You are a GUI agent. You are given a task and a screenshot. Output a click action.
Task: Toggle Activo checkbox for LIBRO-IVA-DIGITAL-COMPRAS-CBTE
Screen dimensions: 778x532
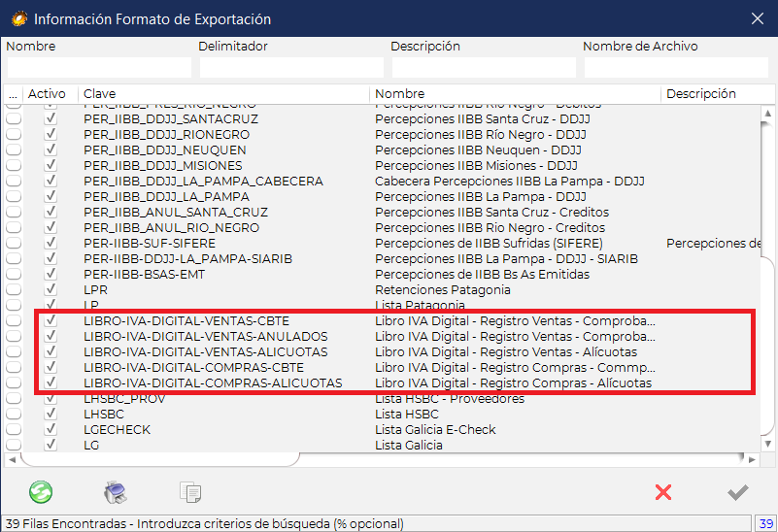click(51, 367)
